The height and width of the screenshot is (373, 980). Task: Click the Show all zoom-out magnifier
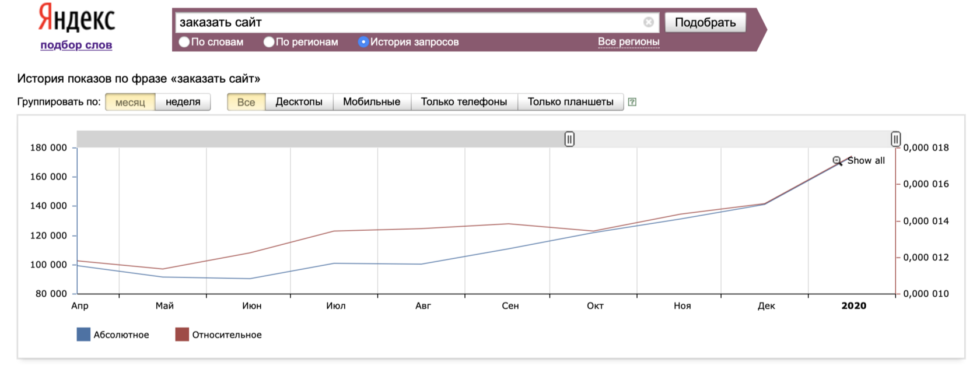tap(837, 161)
